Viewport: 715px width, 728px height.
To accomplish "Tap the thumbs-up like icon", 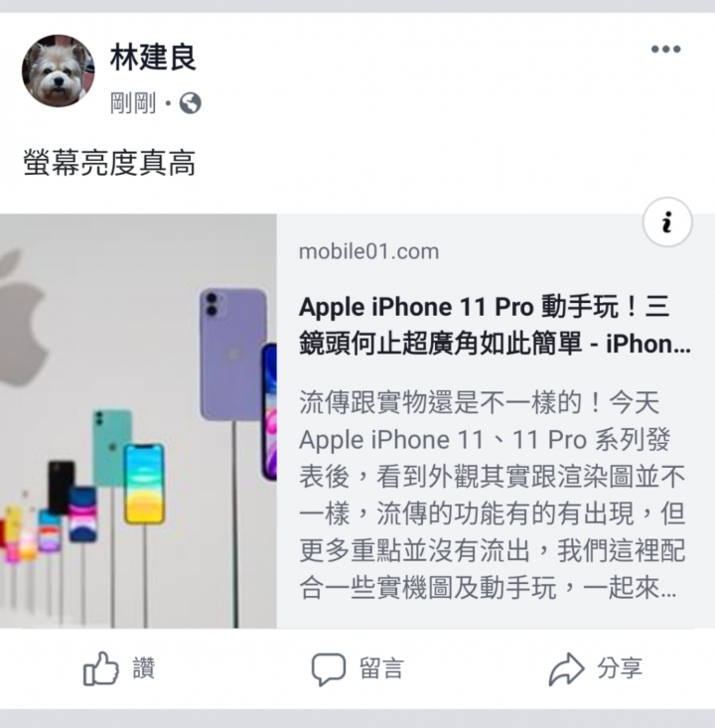I will (100, 668).
